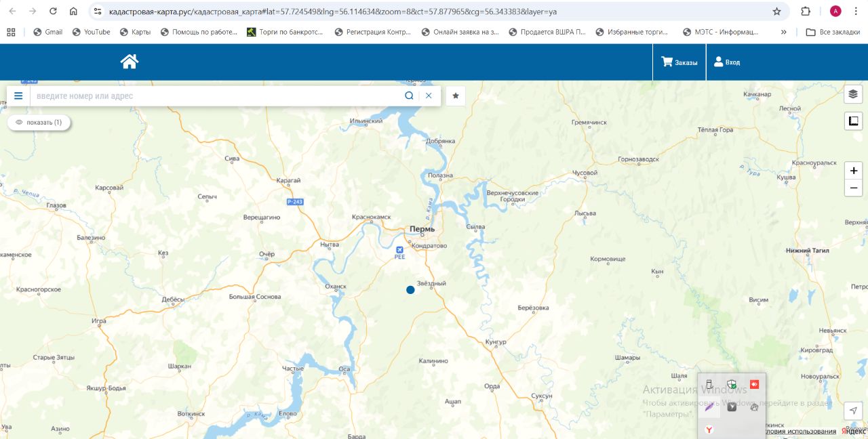Type in the 'введите номер или адрес' field

click(x=217, y=96)
